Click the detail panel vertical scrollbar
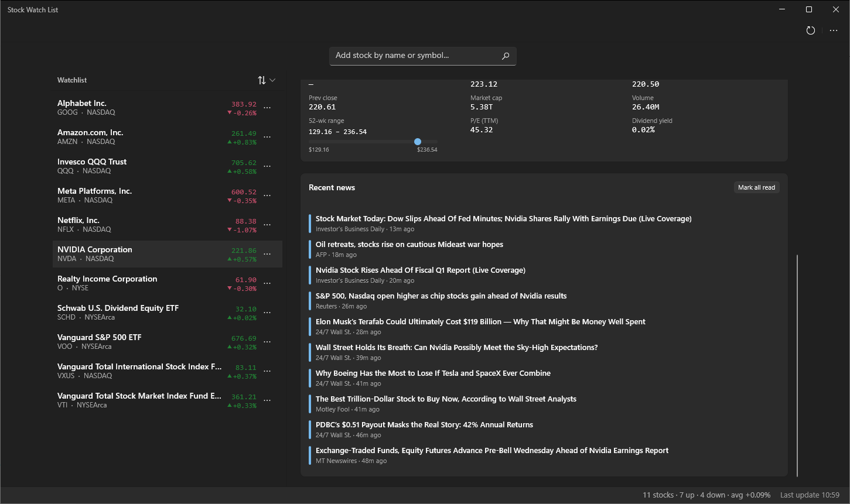 797,365
